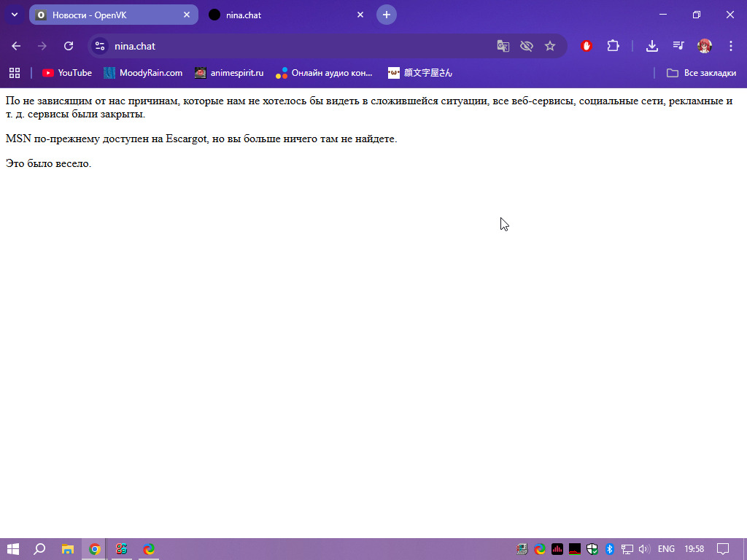Bookmark this page with the star icon

(x=550, y=46)
